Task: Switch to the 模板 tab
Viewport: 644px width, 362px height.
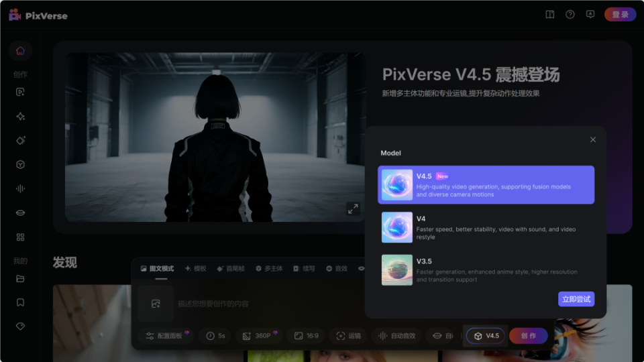Action: (195, 269)
